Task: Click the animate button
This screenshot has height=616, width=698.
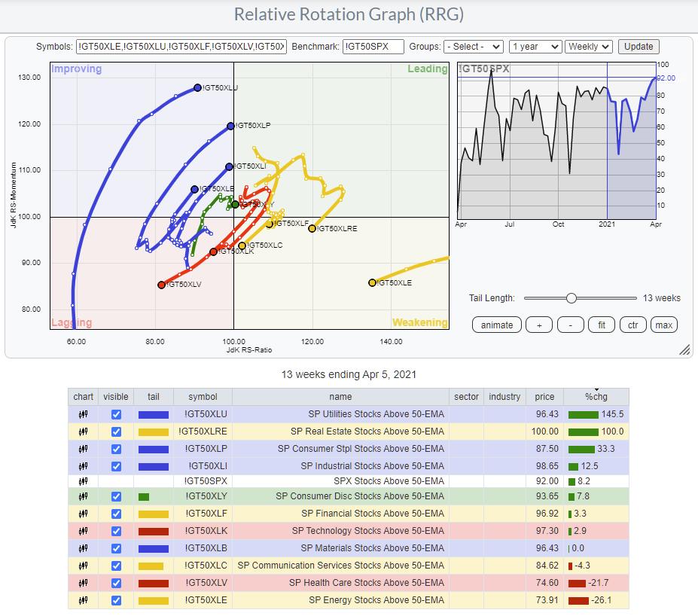Action: click(497, 325)
